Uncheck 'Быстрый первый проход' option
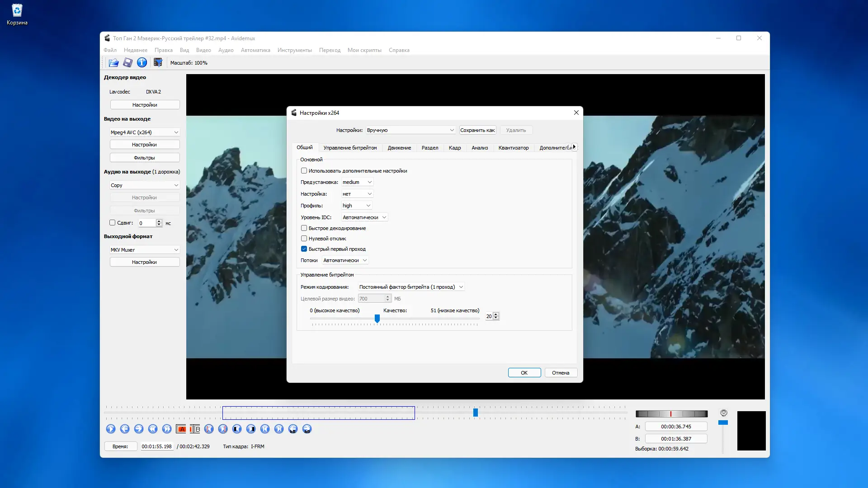The width and height of the screenshot is (868, 488). 304,249
